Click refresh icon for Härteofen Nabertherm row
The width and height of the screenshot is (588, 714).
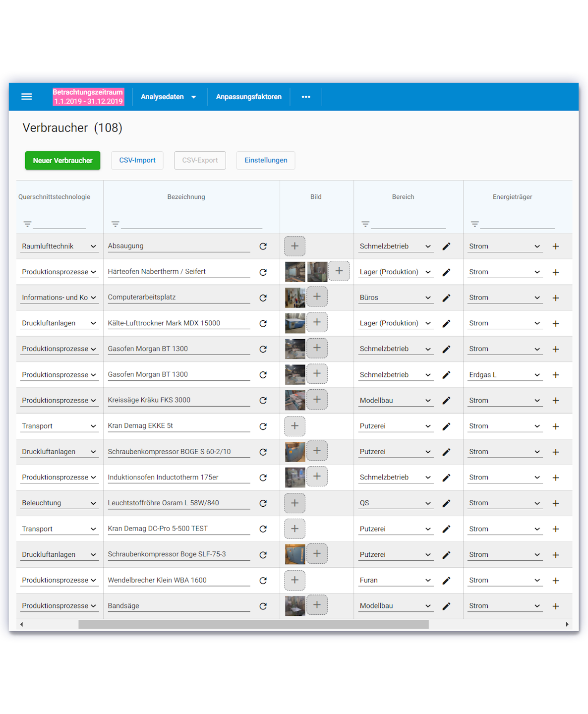[263, 272]
